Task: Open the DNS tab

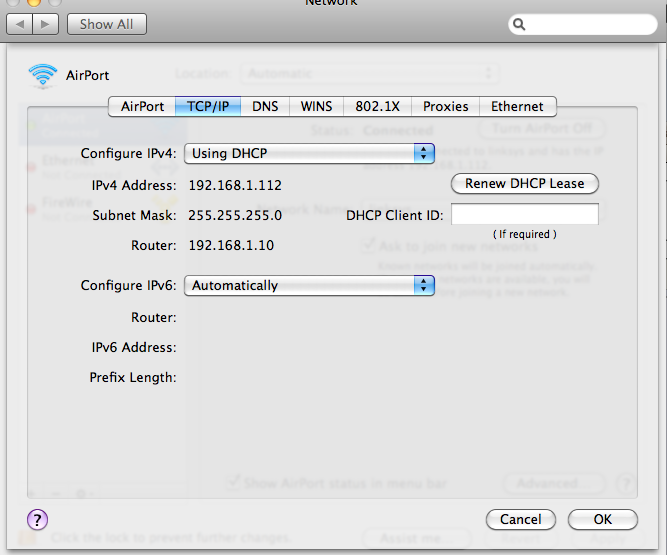Action: (265, 106)
